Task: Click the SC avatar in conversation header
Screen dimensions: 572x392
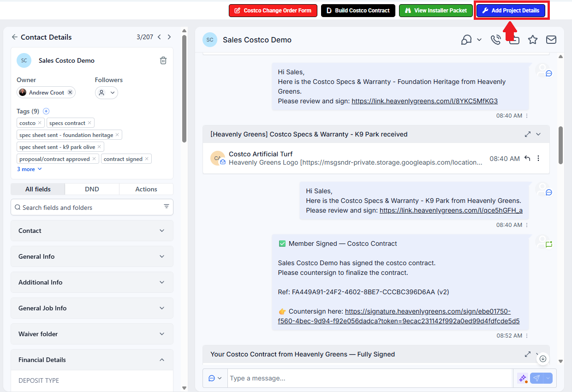Action: click(210, 40)
